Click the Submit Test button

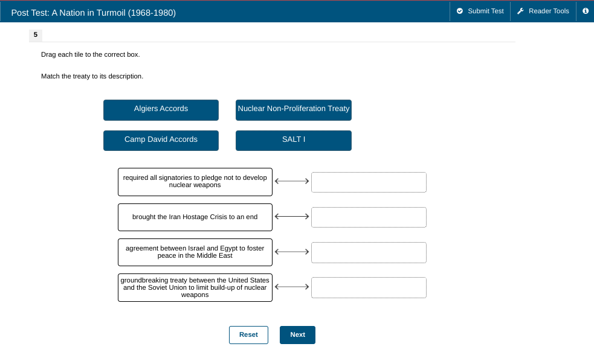click(480, 11)
